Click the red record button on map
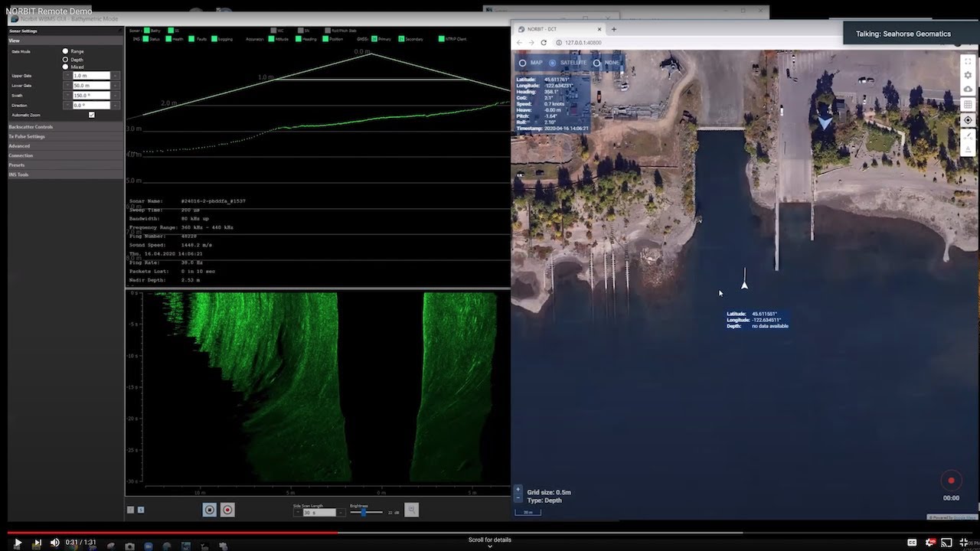Image resolution: width=980 pixels, height=551 pixels. [x=951, y=481]
